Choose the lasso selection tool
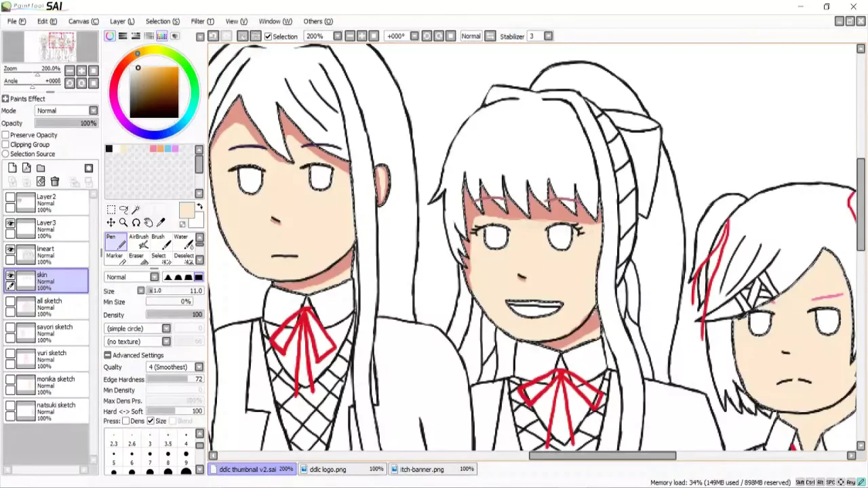The image size is (868, 488). tap(123, 209)
